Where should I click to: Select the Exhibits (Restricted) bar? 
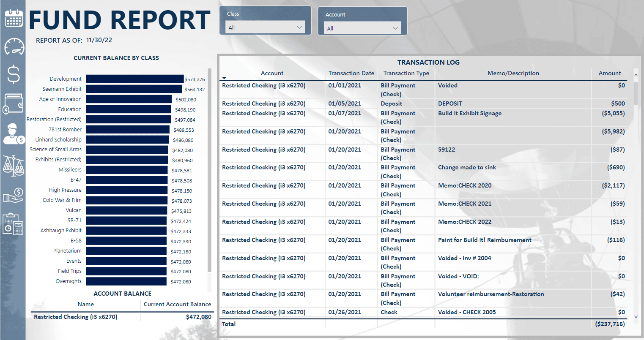coord(127,160)
